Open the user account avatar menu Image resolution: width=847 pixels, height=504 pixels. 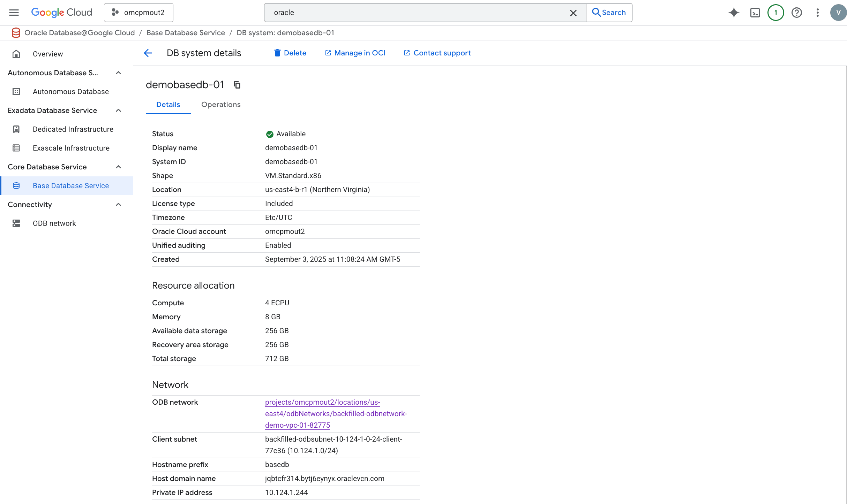tap(838, 12)
